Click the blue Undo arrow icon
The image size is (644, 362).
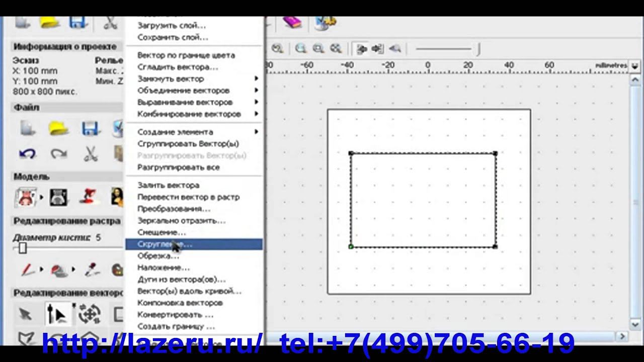click(x=28, y=153)
